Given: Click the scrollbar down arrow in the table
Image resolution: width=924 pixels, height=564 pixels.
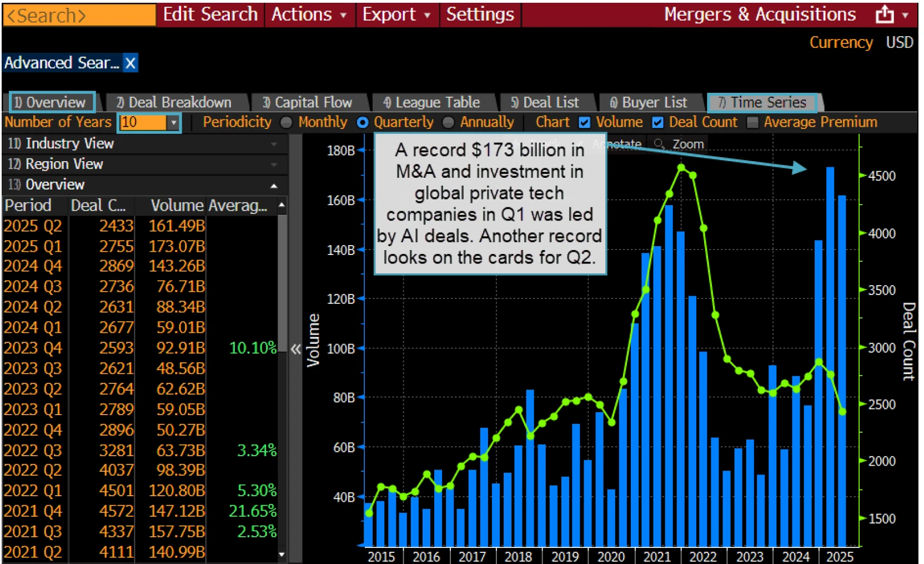Looking at the screenshot, I should 282,555.
